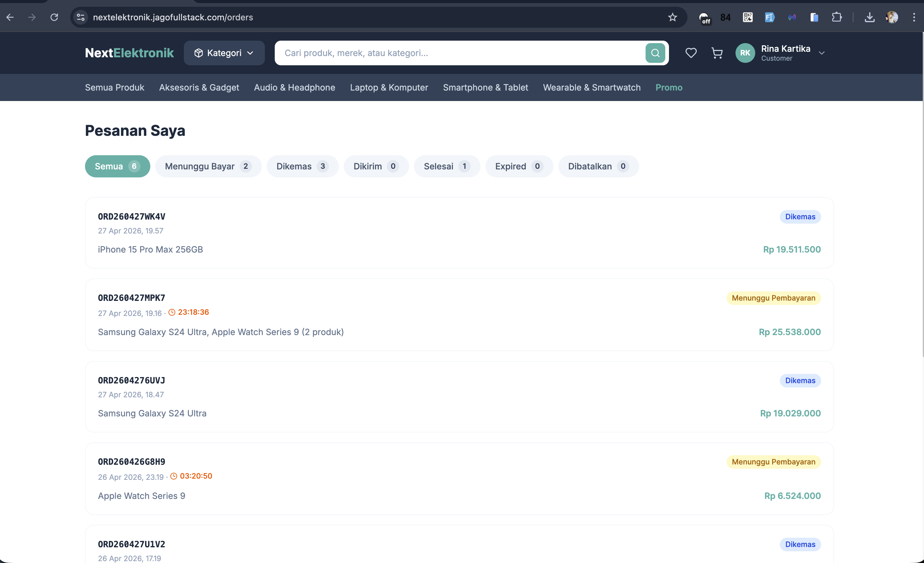The image size is (924, 563).
Task: Open the browser downloads icon
Action: tap(869, 17)
